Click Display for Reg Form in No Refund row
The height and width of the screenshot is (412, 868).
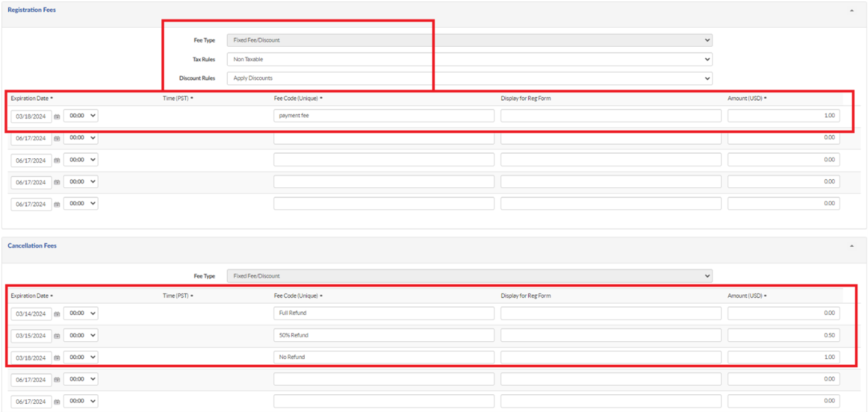pyautogui.click(x=611, y=357)
